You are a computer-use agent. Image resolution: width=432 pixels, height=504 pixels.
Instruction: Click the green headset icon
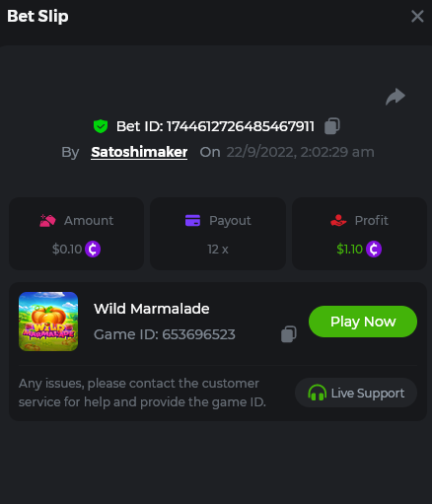317,393
